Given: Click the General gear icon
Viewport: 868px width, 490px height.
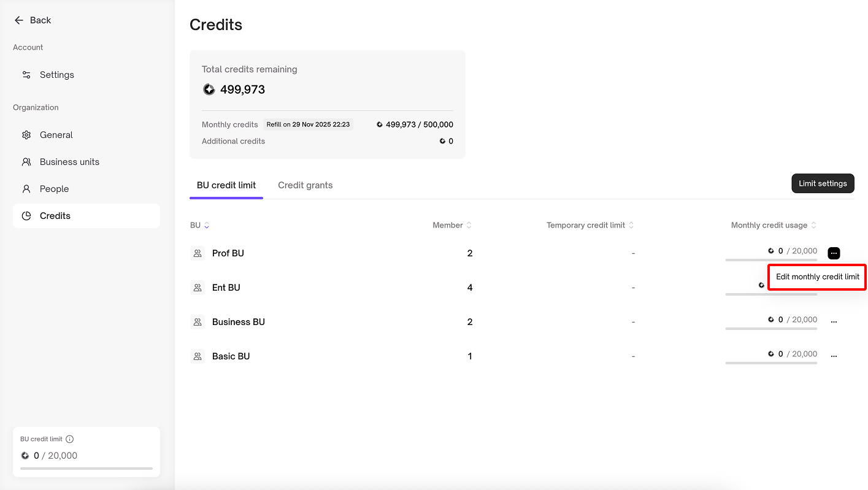Looking at the screenshot, I should (x=26, y=135).
